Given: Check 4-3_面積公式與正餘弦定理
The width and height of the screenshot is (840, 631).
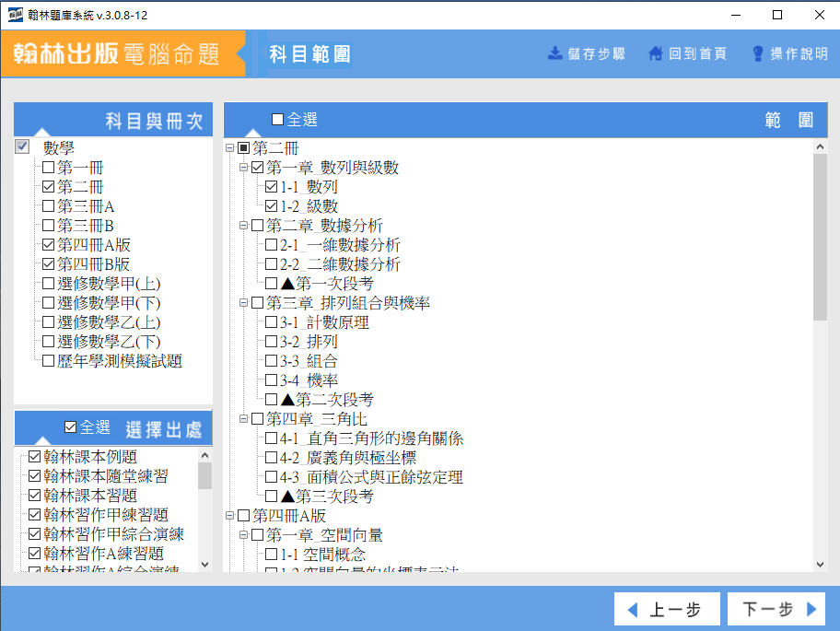Looking at the screenshot, I should 271,477.
